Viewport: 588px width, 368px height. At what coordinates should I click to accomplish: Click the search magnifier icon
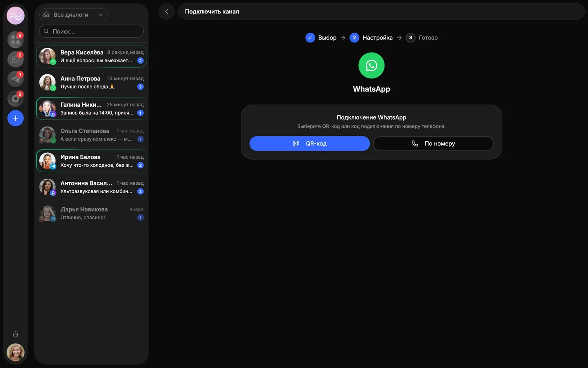coord(46,31)
